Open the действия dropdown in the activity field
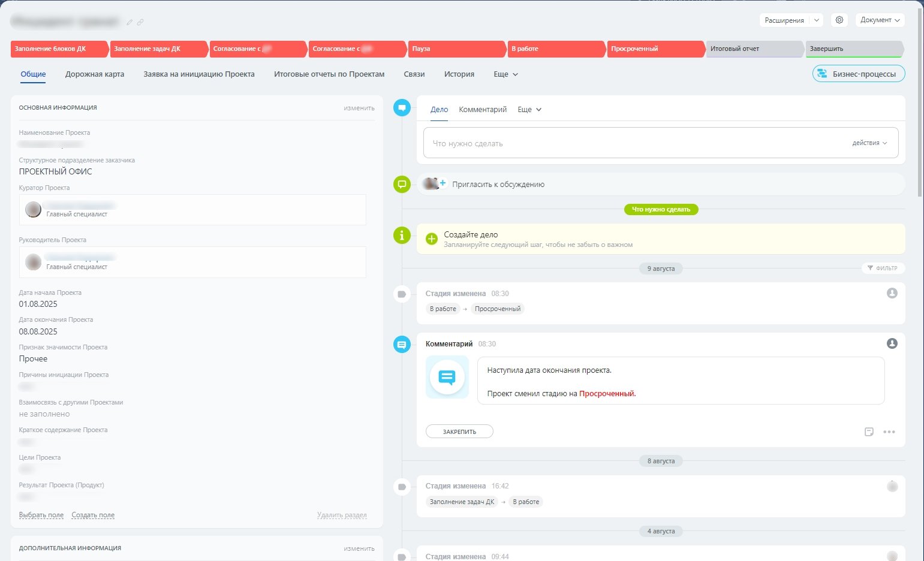924x561 pixels. point(869,143)
